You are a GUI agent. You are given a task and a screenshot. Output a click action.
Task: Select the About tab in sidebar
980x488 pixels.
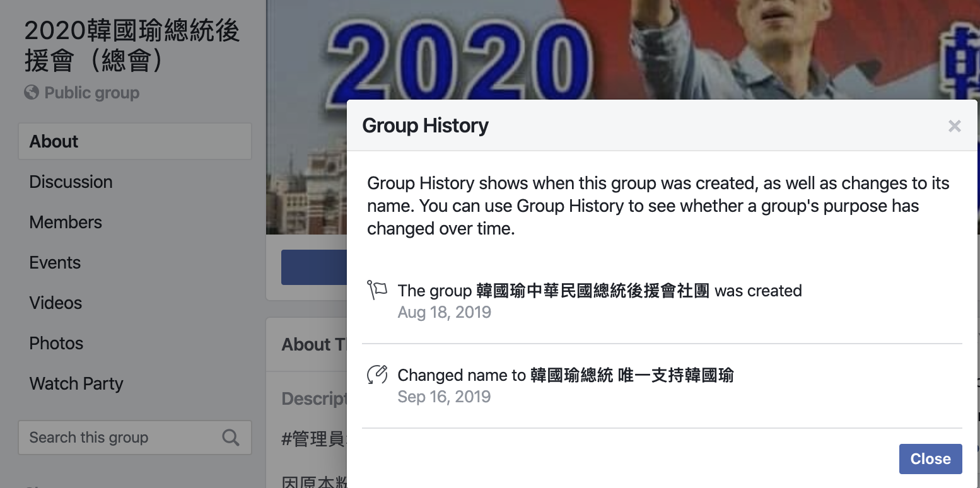coord(134,141)
